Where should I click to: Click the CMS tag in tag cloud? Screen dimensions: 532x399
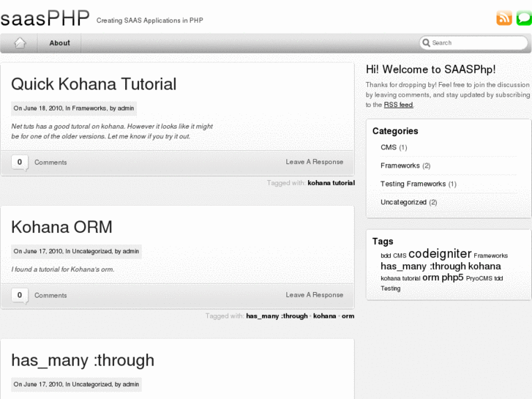tap(400, 256)
